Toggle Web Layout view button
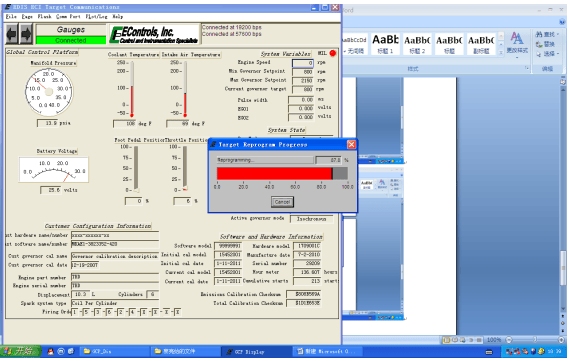The width and height of the screenshot is (570, 361). [462, 340]
